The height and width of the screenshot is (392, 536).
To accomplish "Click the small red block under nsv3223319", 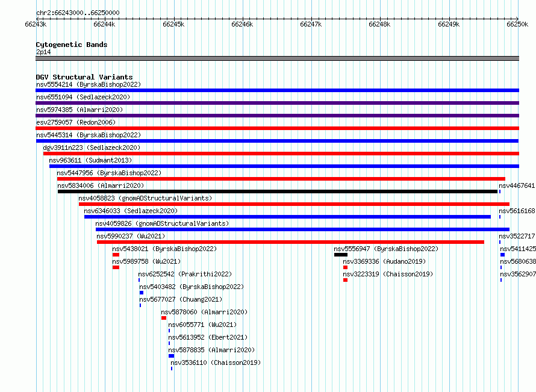I will click(x=345, y=280).
